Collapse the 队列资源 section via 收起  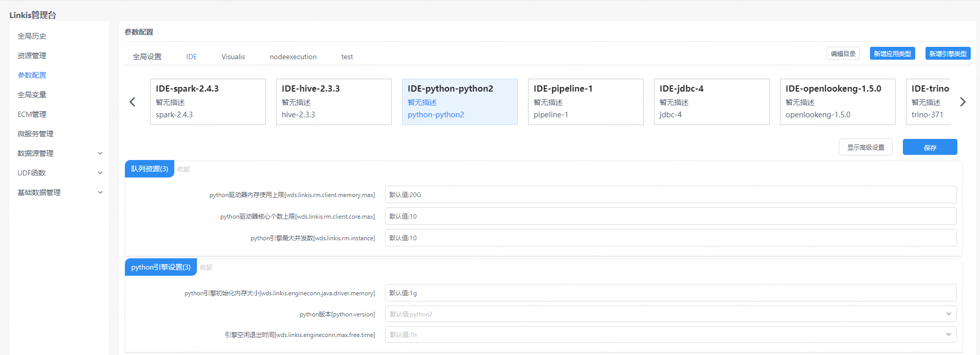pyautogui.click(x=184, y=169)
